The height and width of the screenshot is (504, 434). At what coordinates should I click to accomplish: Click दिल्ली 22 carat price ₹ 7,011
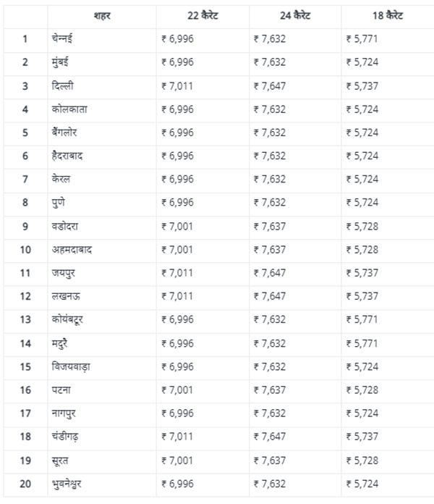point(177,86)
